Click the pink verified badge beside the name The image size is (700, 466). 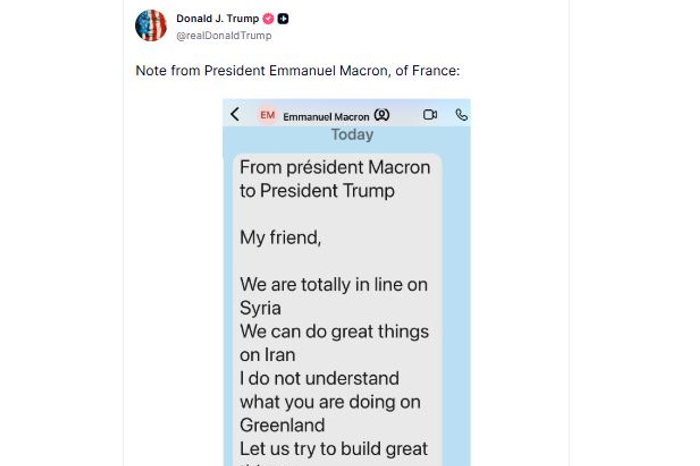(x=268, y=19)
